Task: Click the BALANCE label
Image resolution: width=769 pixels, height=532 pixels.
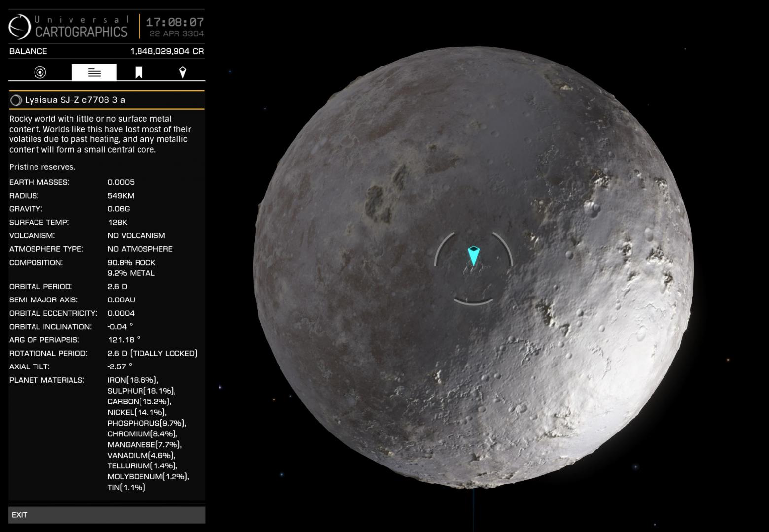Action: pos(28,51)
